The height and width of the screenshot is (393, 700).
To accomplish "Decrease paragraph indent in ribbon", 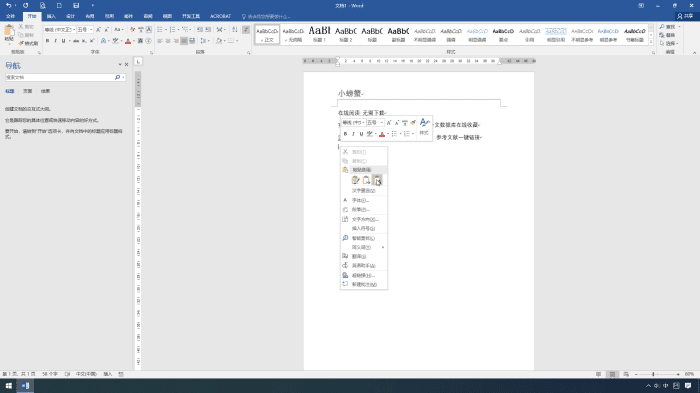I will tap(200, 29).
